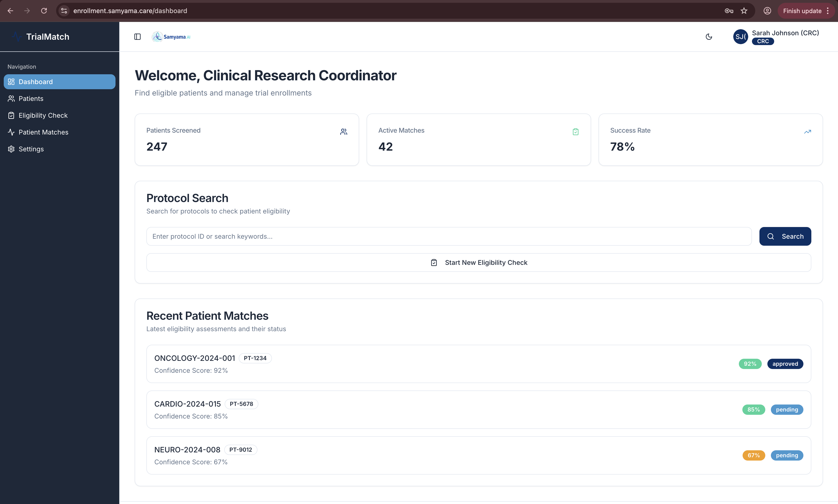Open the Sarah Johnson (CRC) account menu

point(785,33)
